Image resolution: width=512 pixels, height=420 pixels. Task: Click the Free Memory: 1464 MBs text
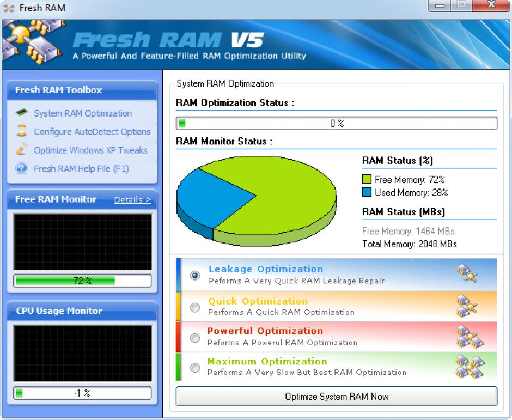(408, 231)
